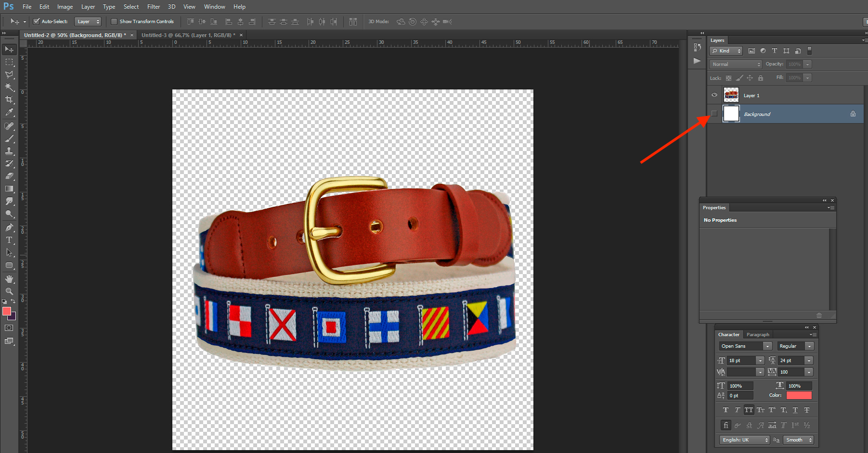Open the English: UK language dropdown
Viewport: 868px width, 453px height.
[x=745, y=440]
